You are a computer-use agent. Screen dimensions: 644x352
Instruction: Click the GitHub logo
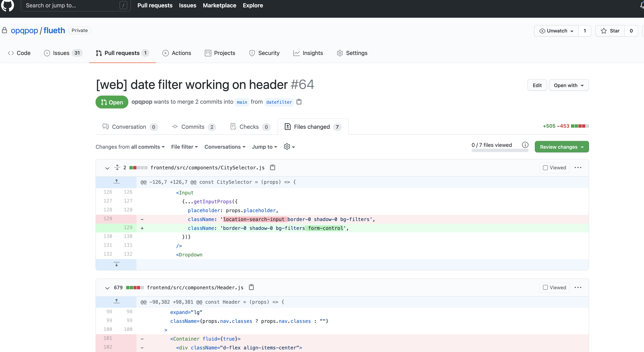pos(8,6)
